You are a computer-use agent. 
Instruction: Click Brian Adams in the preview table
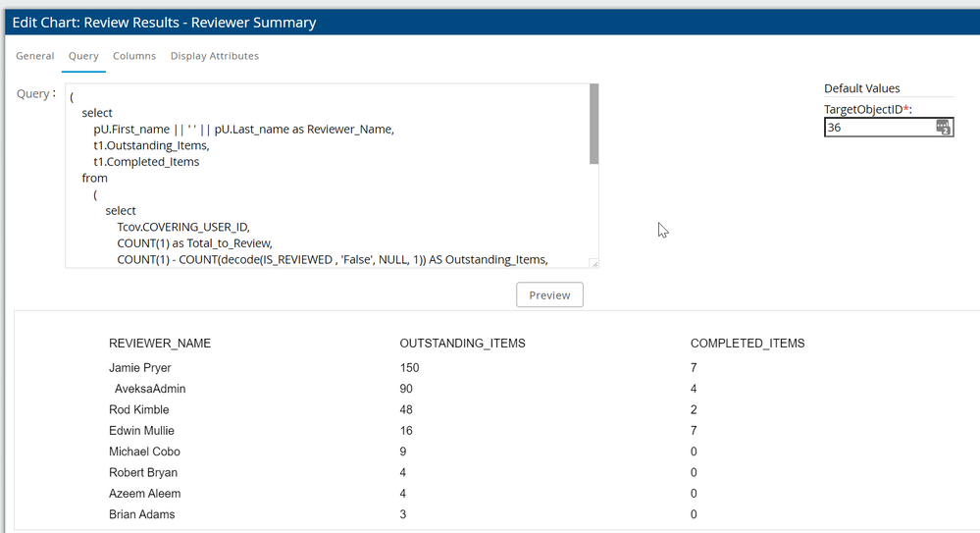[142, 514]
